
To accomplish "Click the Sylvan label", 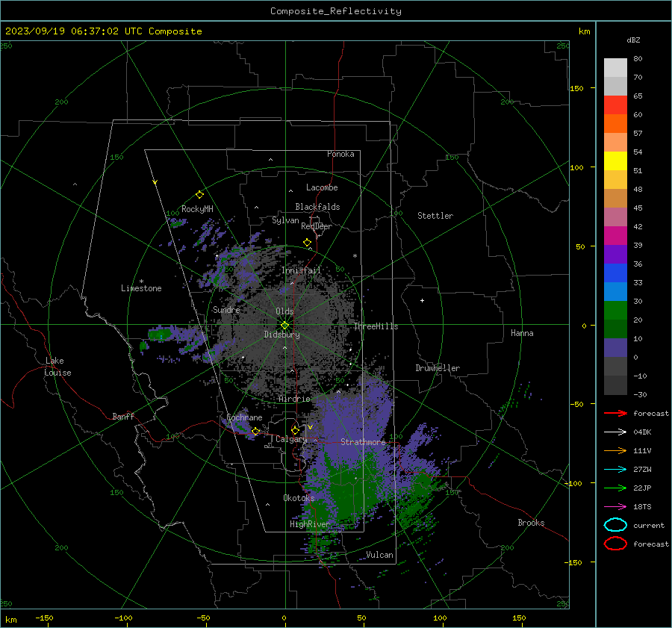I will (285, 220).
